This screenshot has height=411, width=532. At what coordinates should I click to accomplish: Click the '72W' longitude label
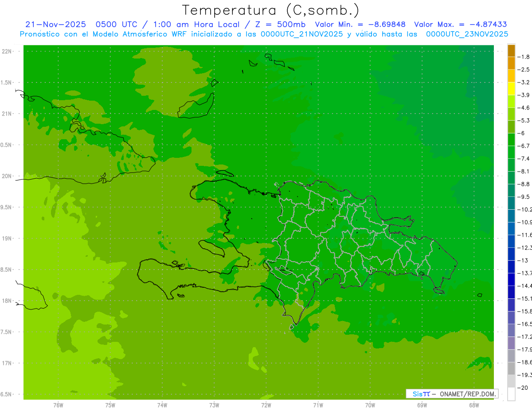[x=266, y=405]
